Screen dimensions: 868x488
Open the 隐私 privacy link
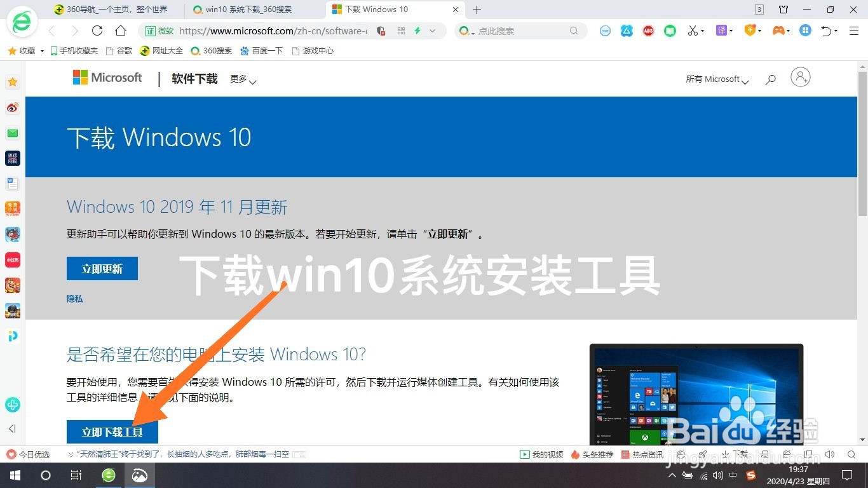pos(75,299)
